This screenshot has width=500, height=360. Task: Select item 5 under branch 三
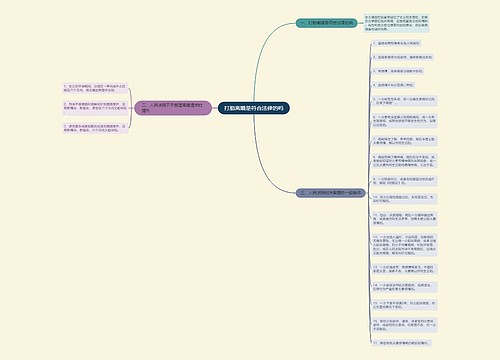404,101
